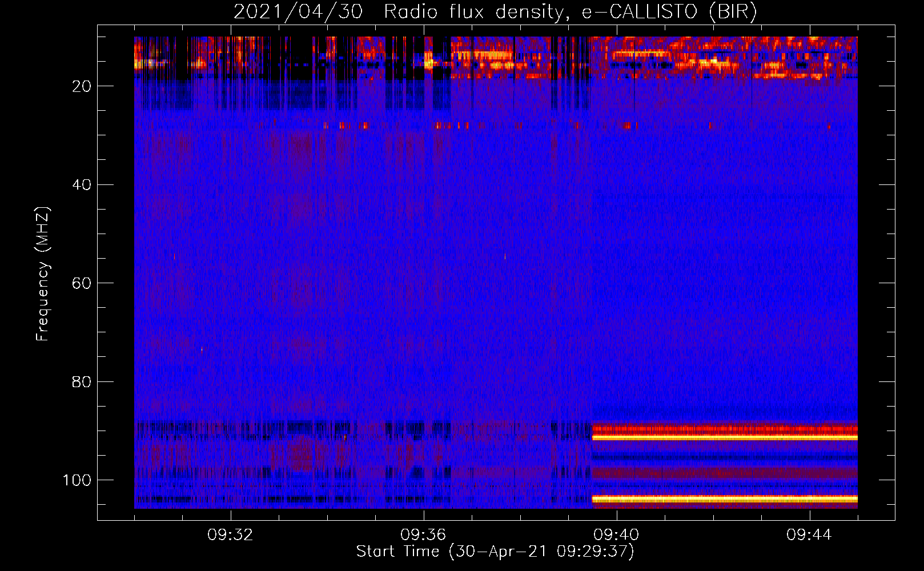Select the 09:36 time tick label
Viewport: 924px width, 571px height.
pos(424,535)
